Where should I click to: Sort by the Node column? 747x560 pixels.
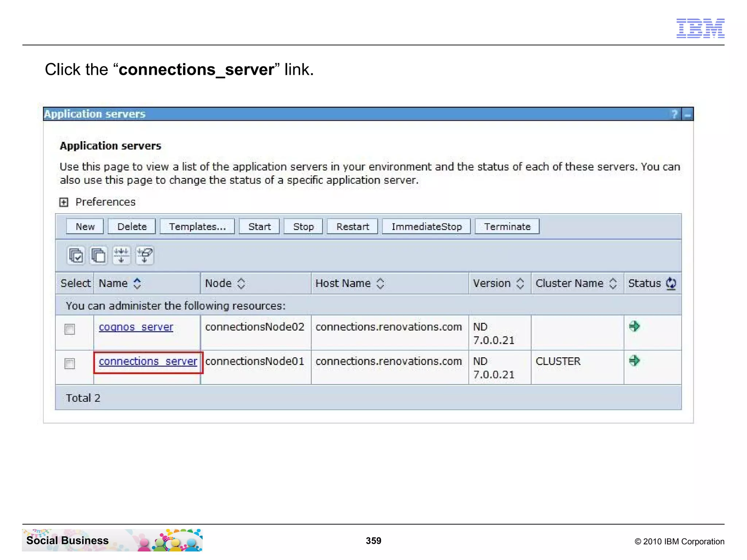(241, 283)
